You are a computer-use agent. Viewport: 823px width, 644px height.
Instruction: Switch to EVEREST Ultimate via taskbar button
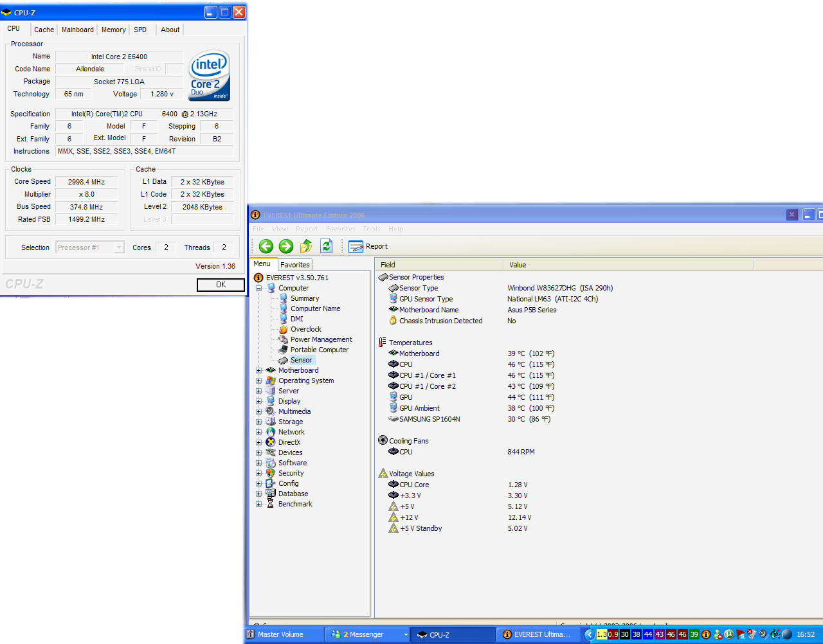539,634
